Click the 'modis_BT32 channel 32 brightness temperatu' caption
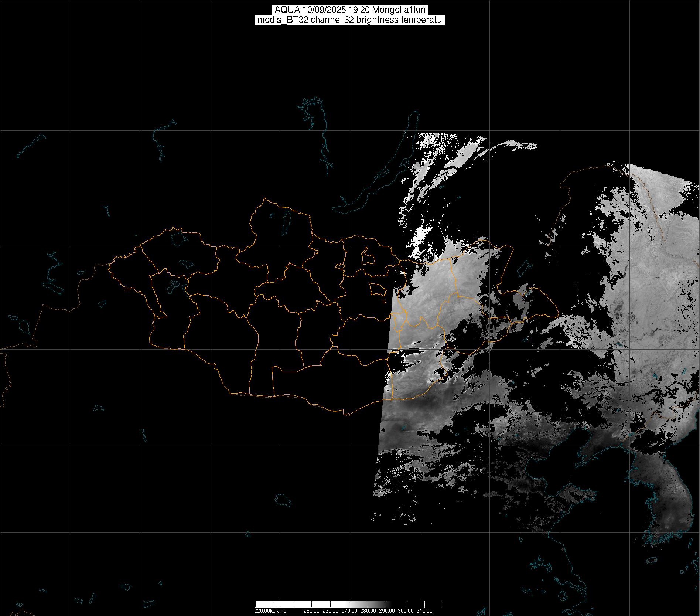This screenshot has height=616, width=700. (350, 20)
